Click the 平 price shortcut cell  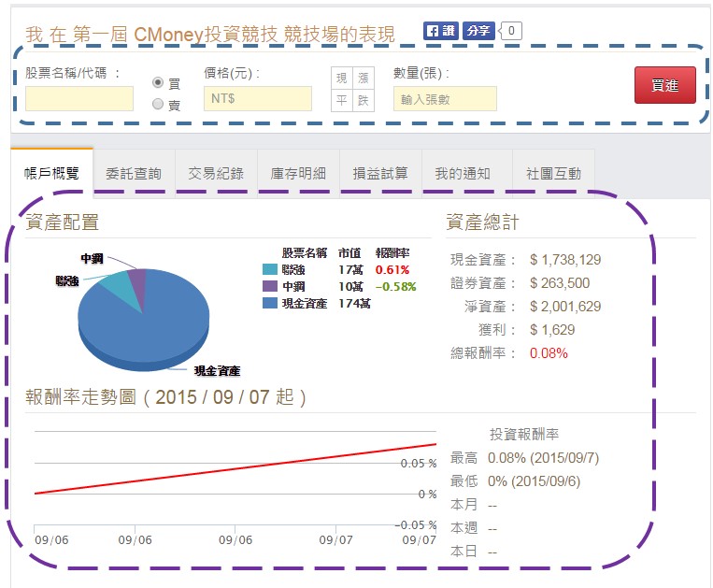[x=341, y=101]
